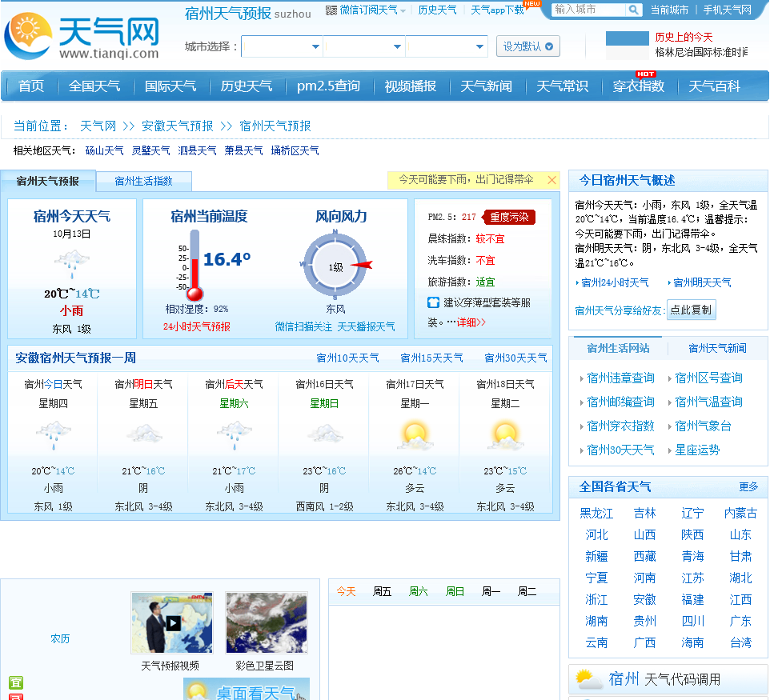Click the 详细>> clothing details link
This screenshot has height=700, width=770.
click(471, 322)
